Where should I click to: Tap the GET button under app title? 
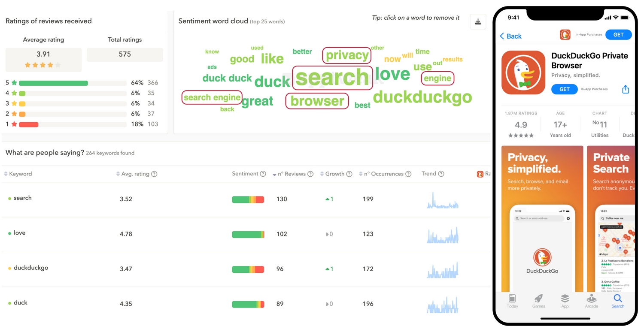(564, 89)
